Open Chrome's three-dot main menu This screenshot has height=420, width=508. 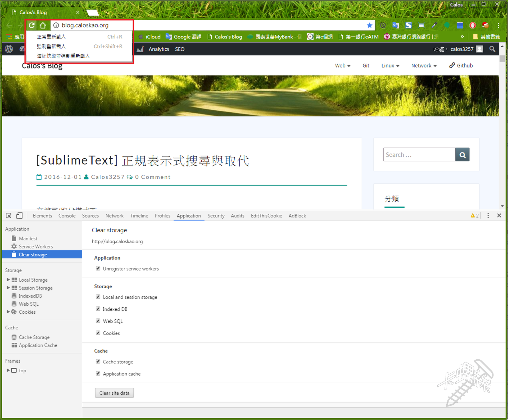(498, 25)
